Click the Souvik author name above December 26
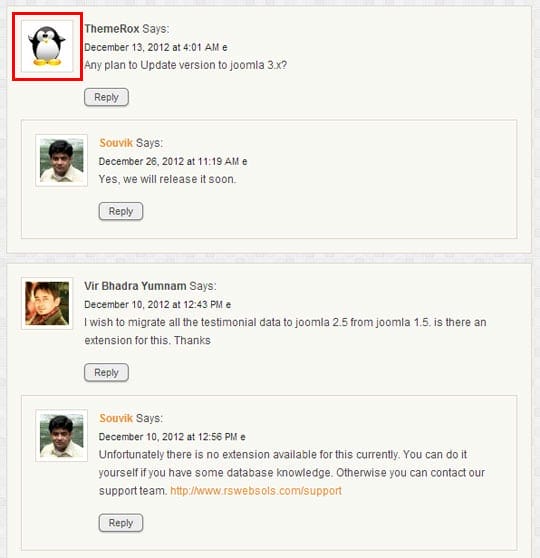Image resolution: width=540 pixels, height=558 pixels. coord(116,143)
